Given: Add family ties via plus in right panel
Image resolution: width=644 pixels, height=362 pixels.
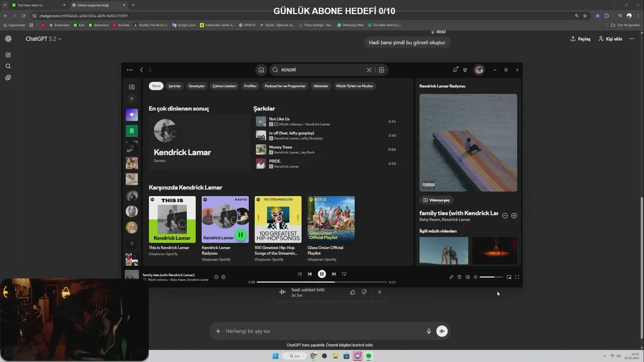Looking at the screenshot, I should tap(514, 216).
